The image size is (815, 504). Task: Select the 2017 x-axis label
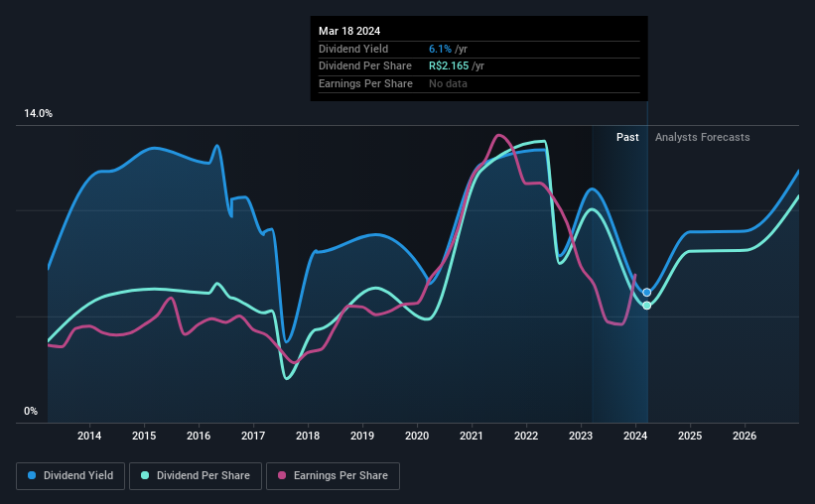coord(253,436)
